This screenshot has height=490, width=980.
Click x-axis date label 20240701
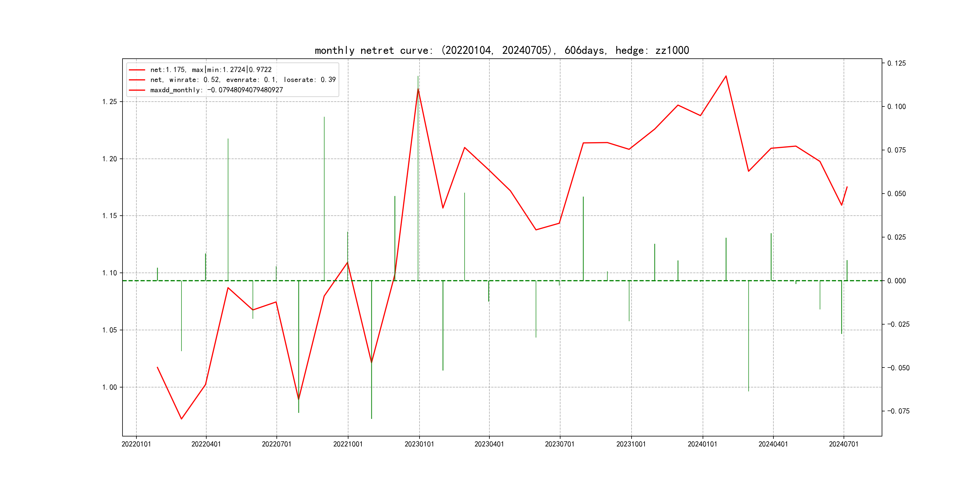pos(843,444)
